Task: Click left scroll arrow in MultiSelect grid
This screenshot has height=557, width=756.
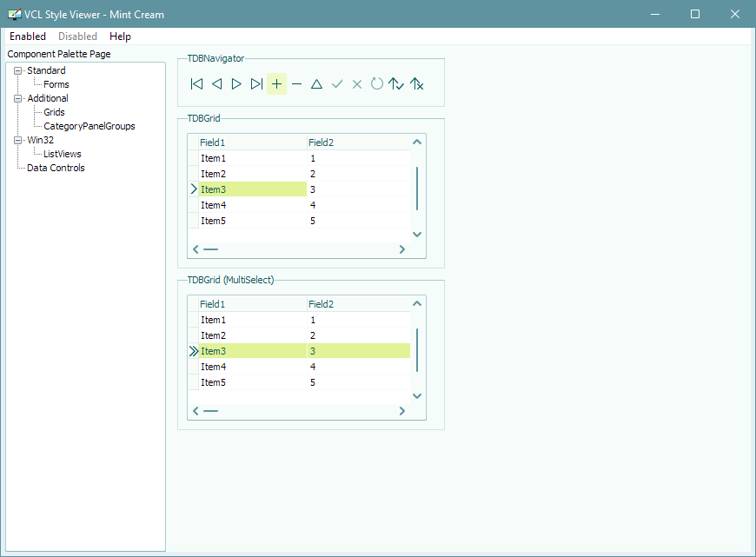Action: coord(196,411)
